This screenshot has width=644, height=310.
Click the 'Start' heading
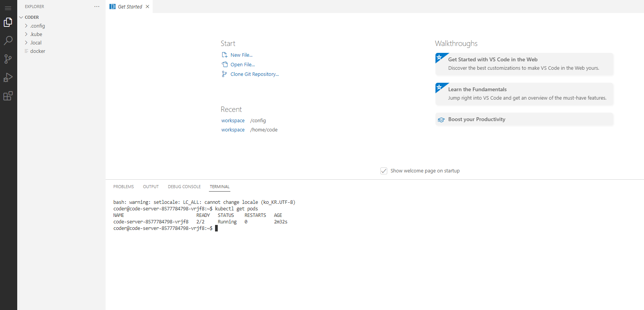point(228,43)
